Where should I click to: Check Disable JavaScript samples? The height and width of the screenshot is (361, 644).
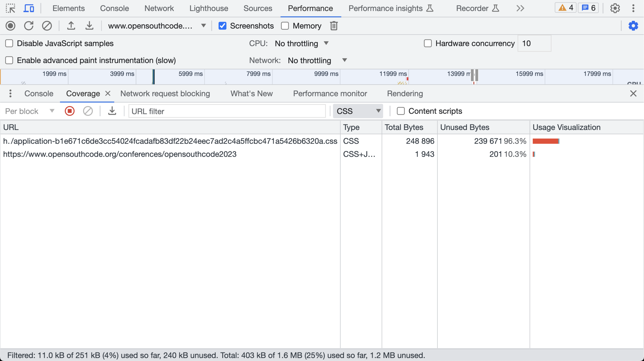[x=9, y=43]
